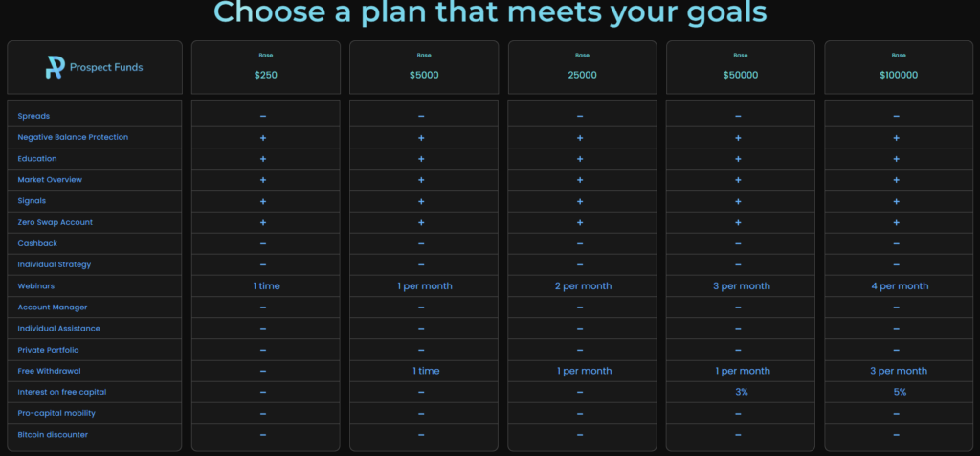This screenshot has height=456, width=980.
Task: Click the Education plus sign in $250 plan
Action: click(262, 159)
